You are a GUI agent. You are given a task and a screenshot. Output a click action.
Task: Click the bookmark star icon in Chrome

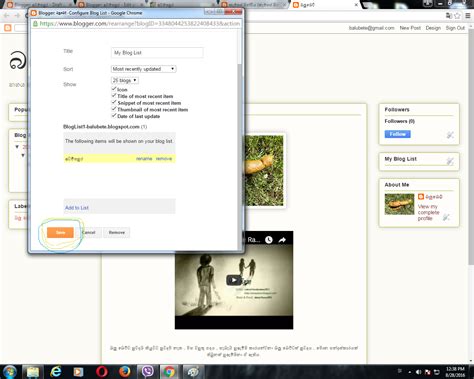457,16
